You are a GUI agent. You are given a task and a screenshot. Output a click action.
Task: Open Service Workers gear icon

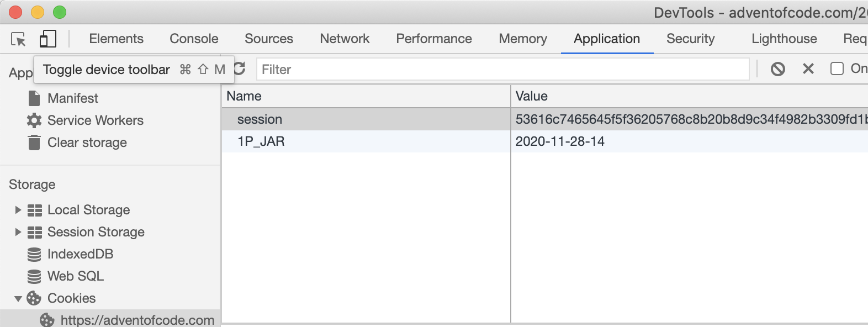[x=34, y=120]
